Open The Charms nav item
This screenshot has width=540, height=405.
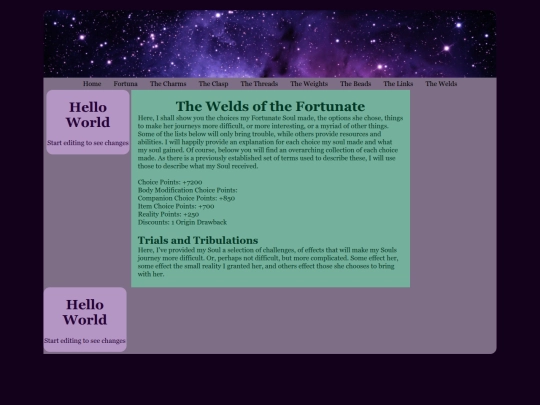point(168,84)
